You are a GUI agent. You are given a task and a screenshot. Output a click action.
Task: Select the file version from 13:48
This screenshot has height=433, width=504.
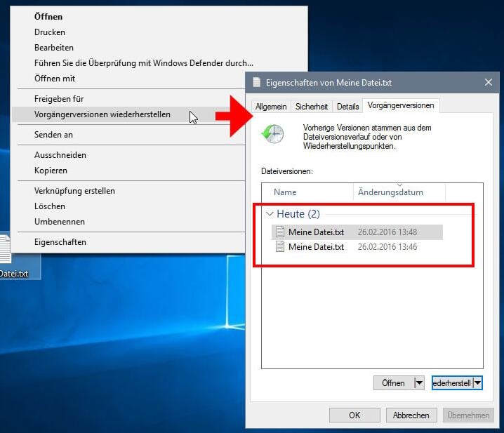tap(357, 232)
